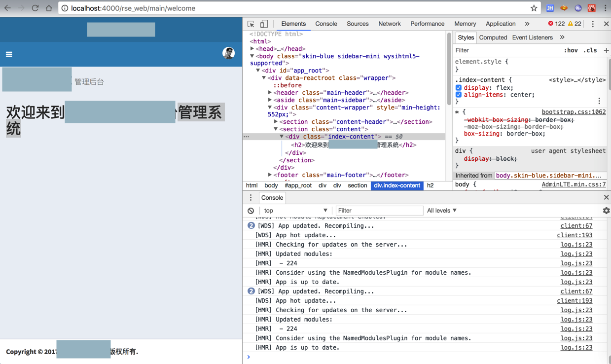Select the 'section' breadcrumb item
611x364 pixels.
[358, 185]
